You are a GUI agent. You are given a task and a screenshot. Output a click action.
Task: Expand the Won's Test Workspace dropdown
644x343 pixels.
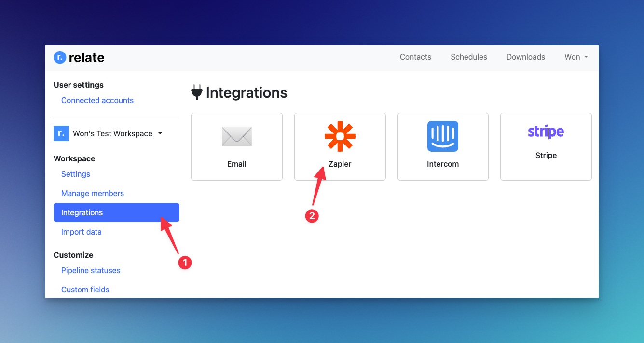[x=117, y=133]
